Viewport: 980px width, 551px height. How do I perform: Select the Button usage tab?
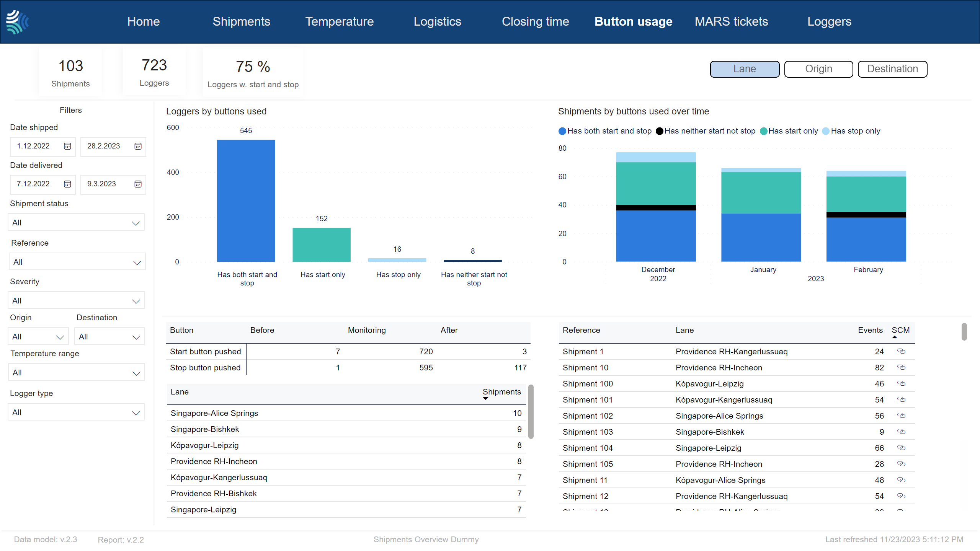pyautogui.click(x=634, y=21)
